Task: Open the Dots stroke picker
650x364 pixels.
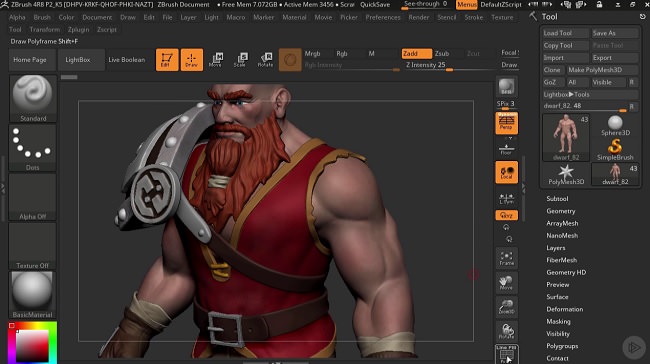Action: (x=33, y=148)
